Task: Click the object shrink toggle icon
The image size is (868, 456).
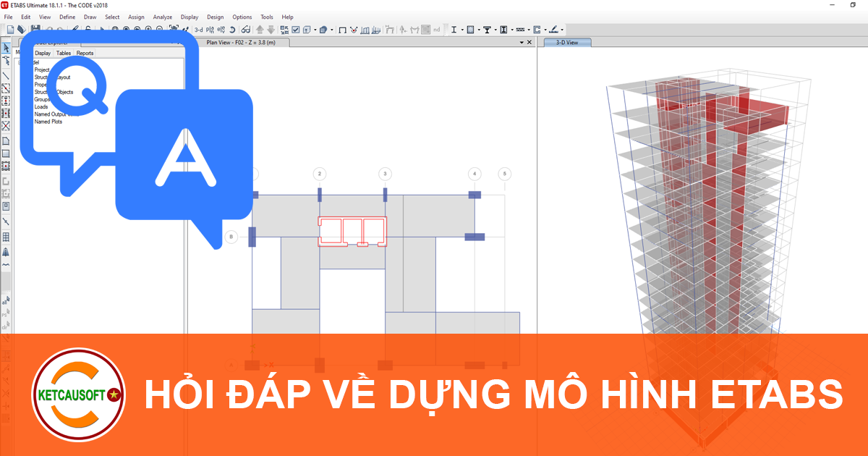Action: 284,30
